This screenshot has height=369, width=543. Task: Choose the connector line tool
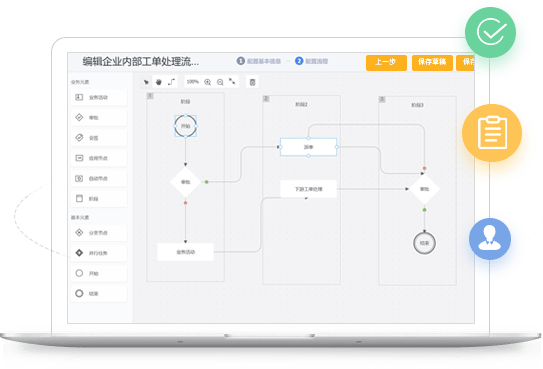[x=171, y=82]
